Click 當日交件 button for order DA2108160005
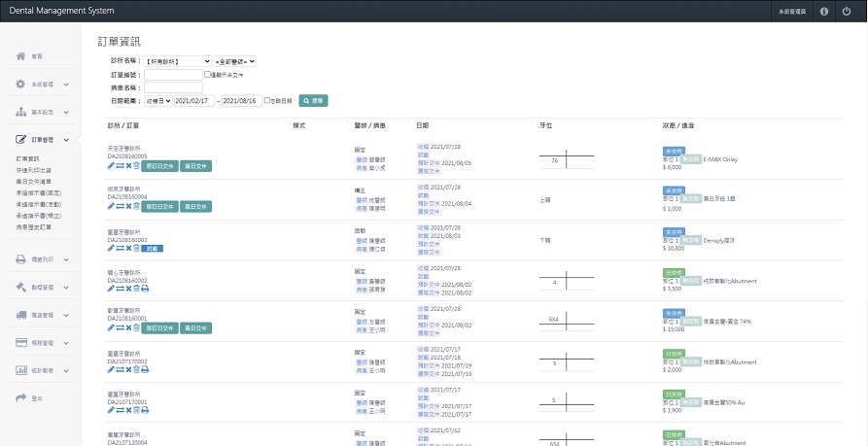The width and height of the screenshot is (868, 446). pyautogui.click(x=195, y=166)
